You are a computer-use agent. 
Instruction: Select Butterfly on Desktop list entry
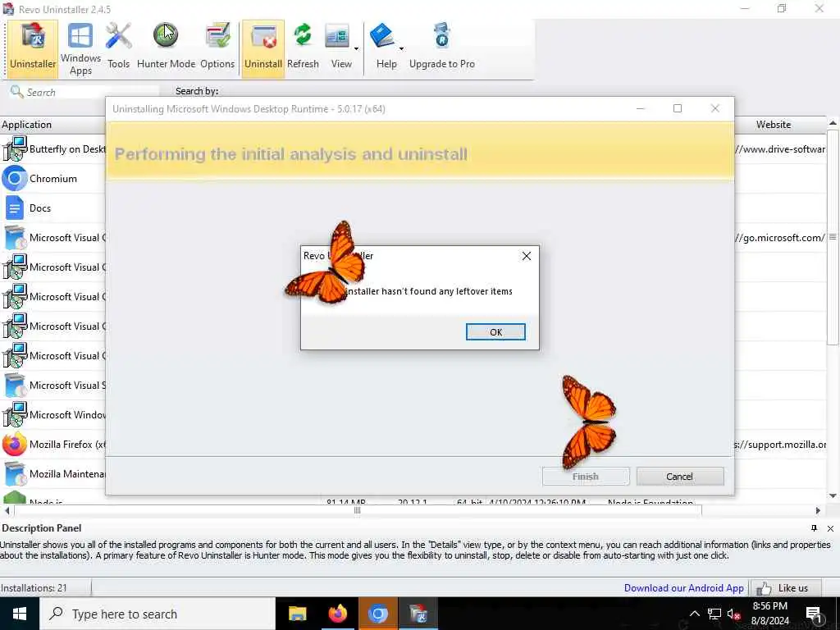53,149
